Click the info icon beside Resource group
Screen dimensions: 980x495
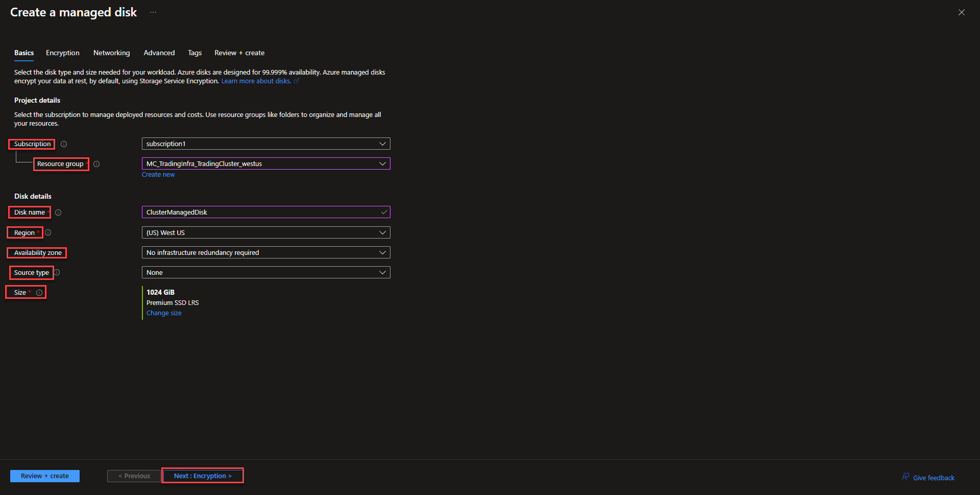point(96,164)
